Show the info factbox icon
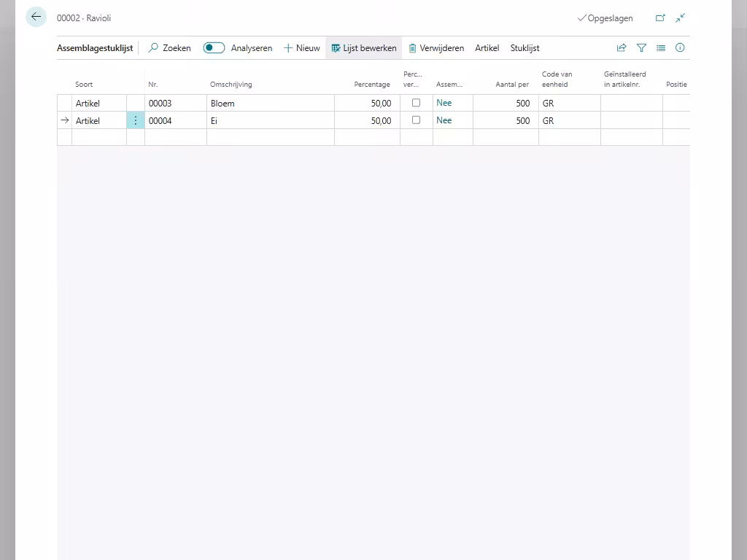The height and width of the screenshot is (560, 747). (680, 48)
